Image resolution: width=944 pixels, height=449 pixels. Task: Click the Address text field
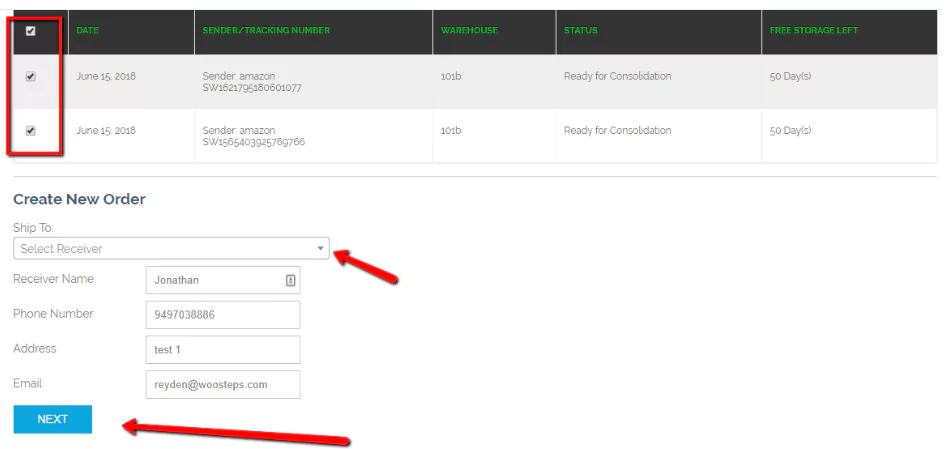[222, 350]
